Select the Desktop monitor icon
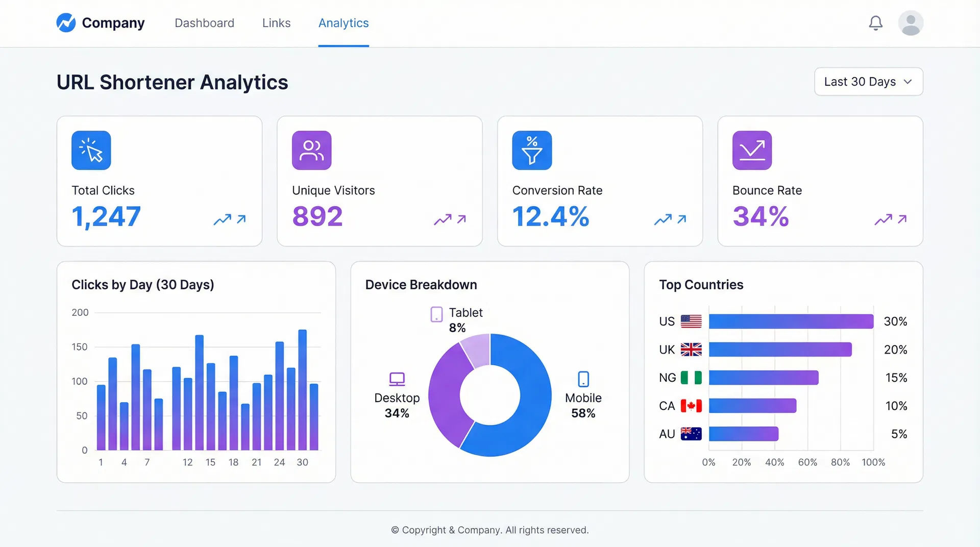Image resolution: width=980 pixels, height=547 pixels. coord(397,380)
